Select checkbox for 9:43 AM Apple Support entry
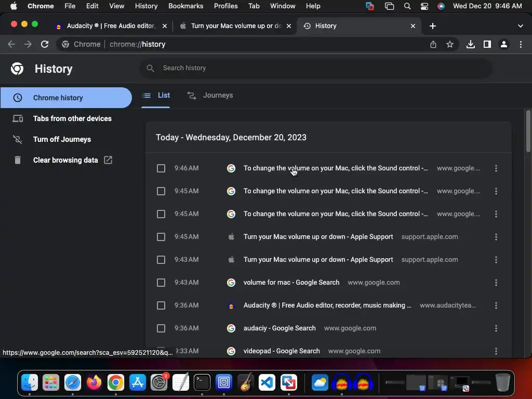532x399 pixels. (x=161, y=260)
